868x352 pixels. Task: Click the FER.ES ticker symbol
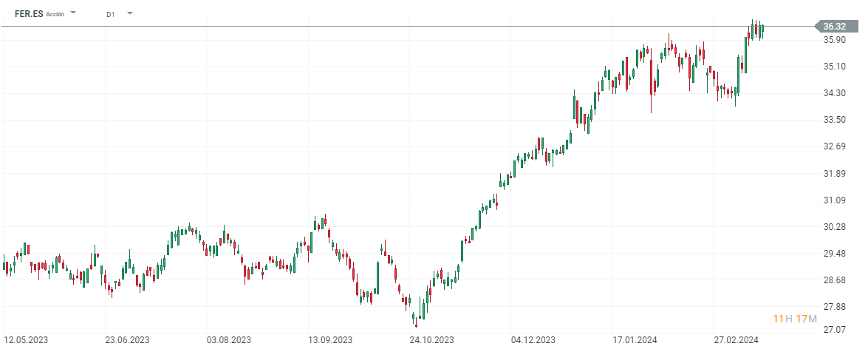point(29,14)
